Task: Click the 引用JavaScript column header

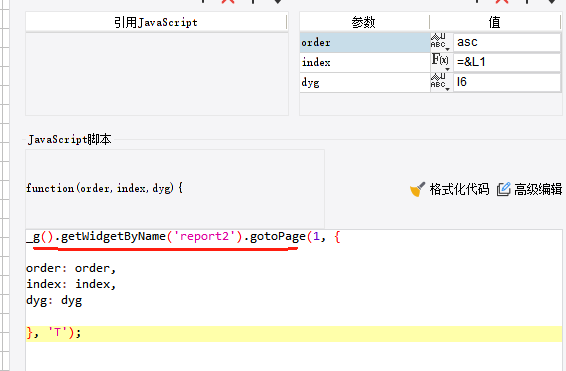Action: [x=156, y=22]
